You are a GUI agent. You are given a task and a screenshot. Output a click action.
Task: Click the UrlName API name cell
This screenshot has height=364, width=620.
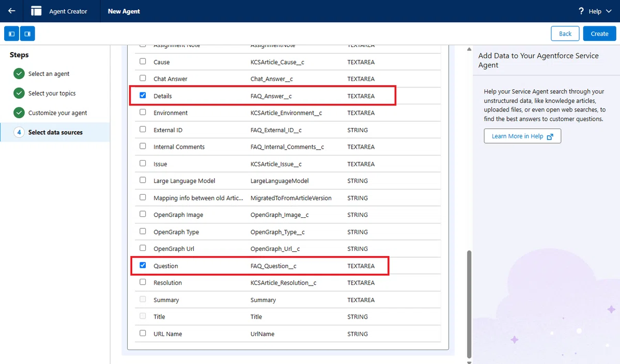(262, 334)
